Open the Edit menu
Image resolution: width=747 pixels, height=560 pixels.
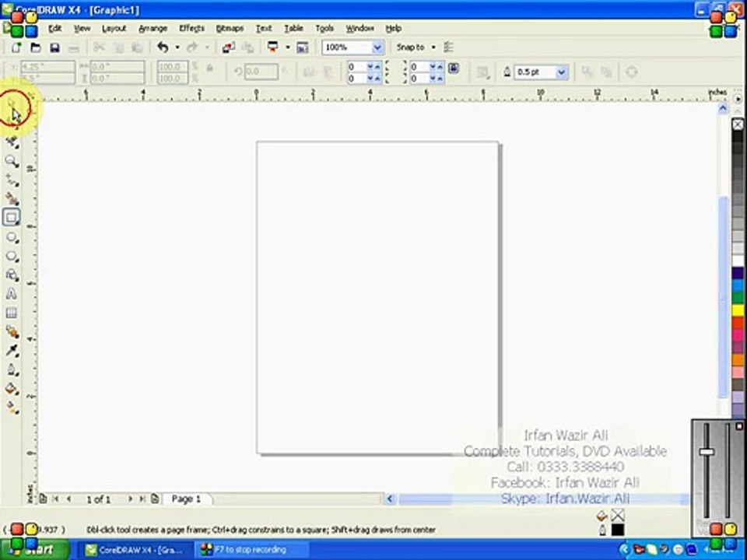pos(54,29)
